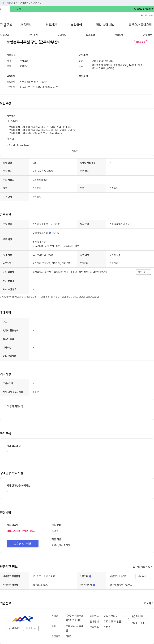The width and height of the screenshot is (154, 644).
Task: Click the 고용24 logo
Action: [x=6, y=25]
